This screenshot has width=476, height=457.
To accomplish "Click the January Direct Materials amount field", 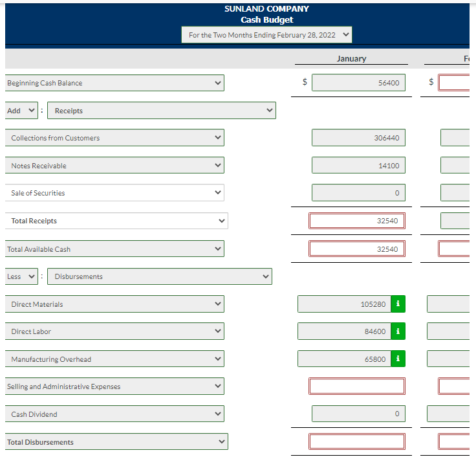I will coord(344,304).
